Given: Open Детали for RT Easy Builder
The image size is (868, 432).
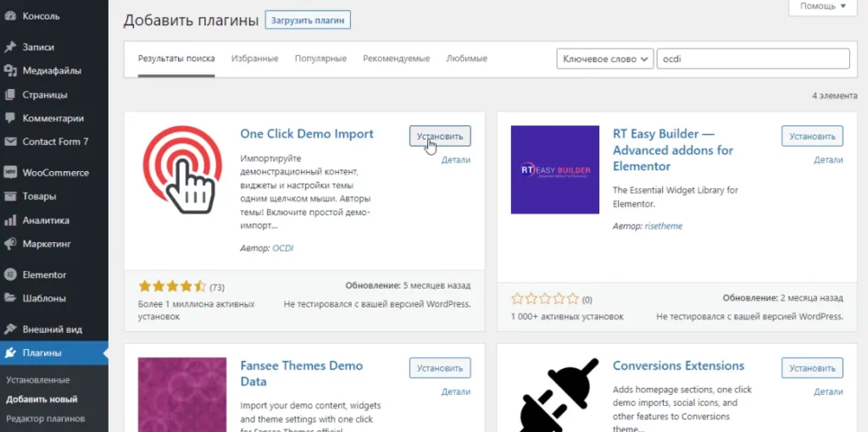Looking at the screenshot, I should coord(828,160).
